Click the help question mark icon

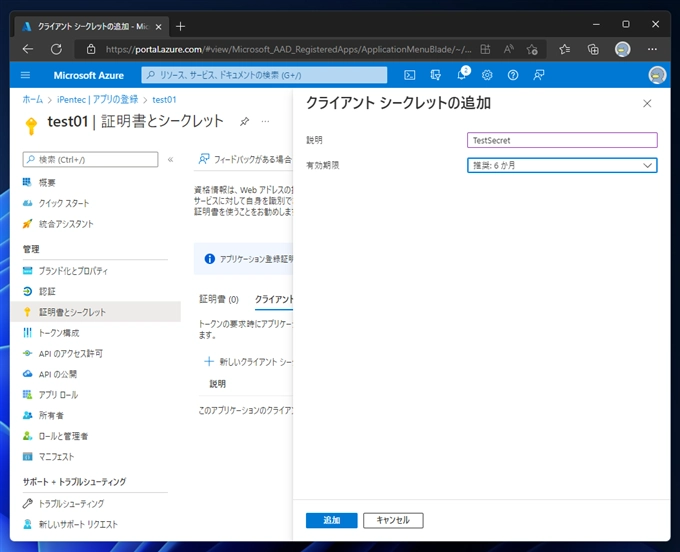[x=513, y=75]
